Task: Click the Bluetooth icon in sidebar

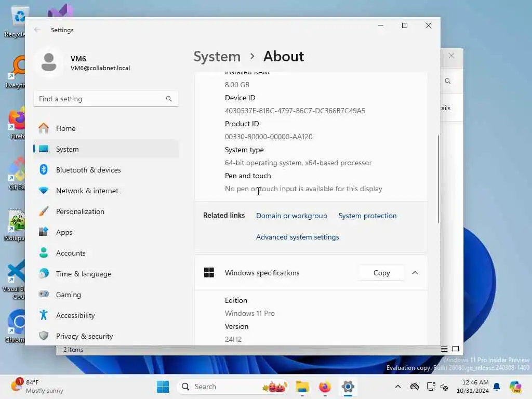Action: pos(44,169)
